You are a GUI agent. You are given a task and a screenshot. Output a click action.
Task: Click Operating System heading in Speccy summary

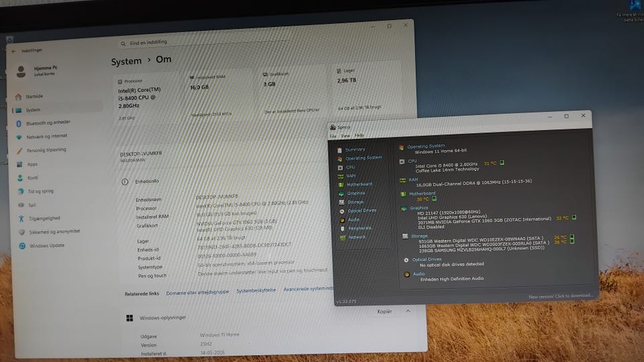pyautogui.click(x=426, y=146)
